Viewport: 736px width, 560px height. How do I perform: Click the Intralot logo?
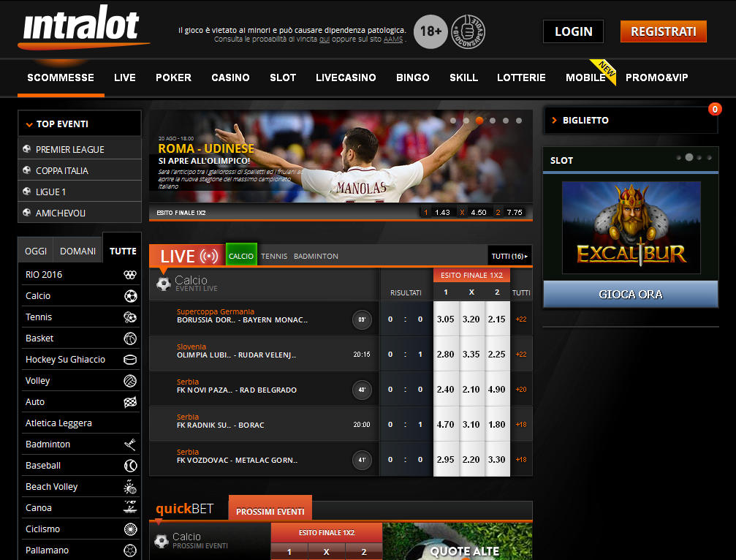tap(83, 28)
